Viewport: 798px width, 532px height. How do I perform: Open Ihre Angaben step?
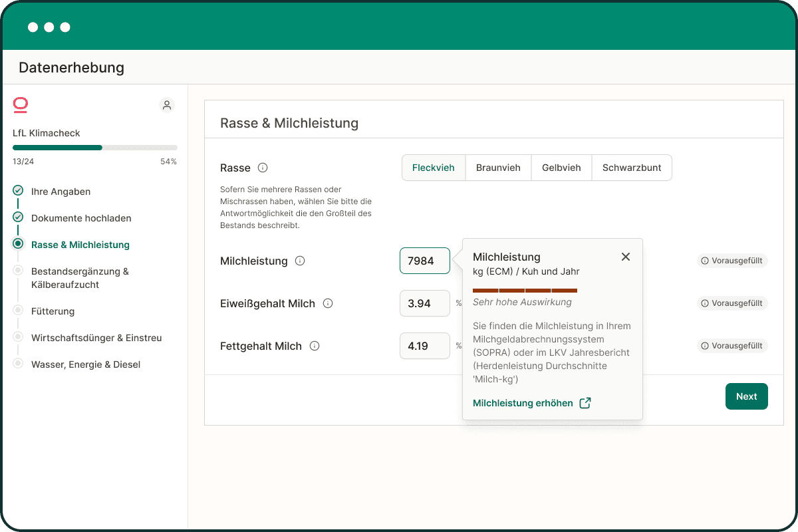coord(61,192)
